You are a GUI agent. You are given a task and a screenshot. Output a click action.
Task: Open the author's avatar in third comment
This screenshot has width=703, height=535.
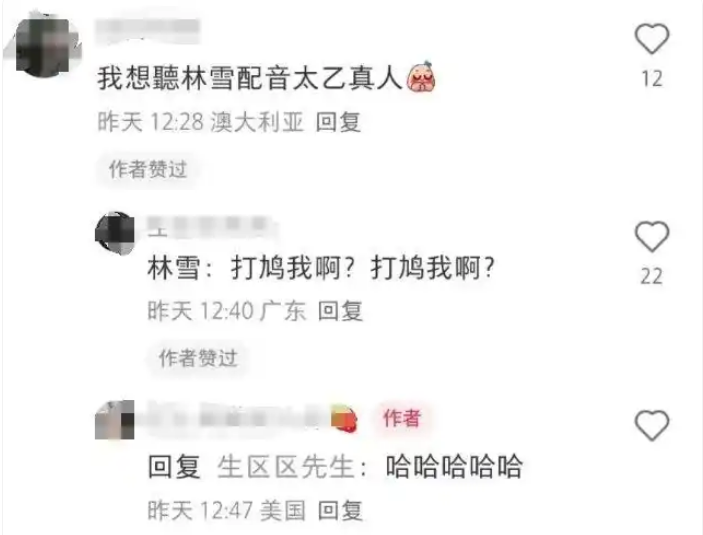[115, 420]
